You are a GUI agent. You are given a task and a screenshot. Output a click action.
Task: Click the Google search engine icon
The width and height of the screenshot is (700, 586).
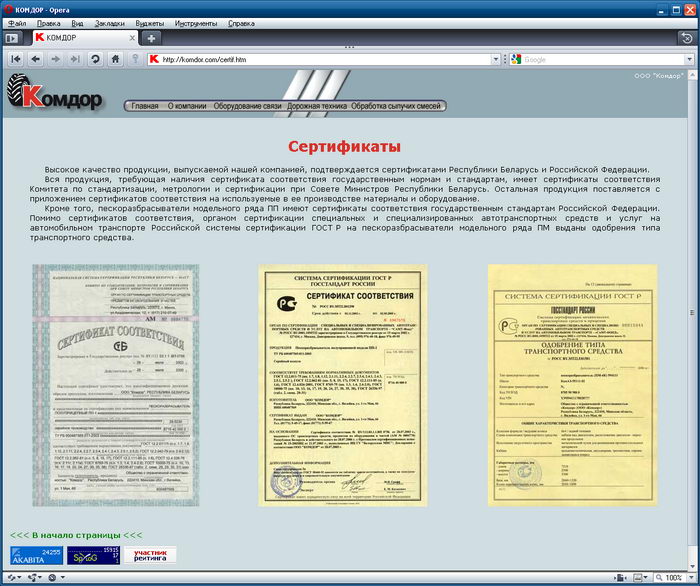[516, 59]
